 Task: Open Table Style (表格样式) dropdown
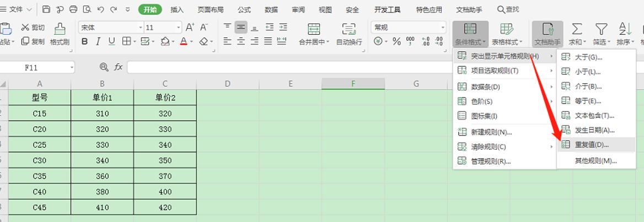point(507,34)
